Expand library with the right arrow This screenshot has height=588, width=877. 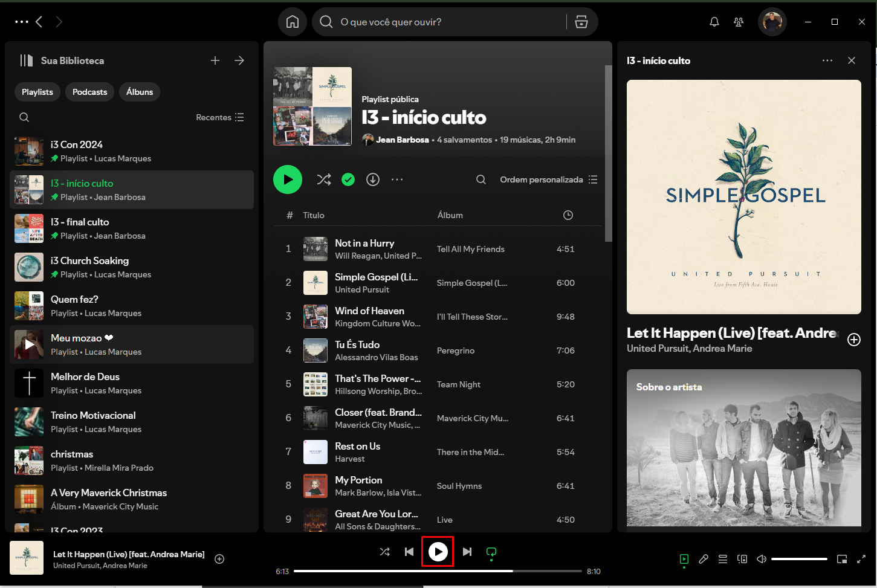[x=239, y=60]
